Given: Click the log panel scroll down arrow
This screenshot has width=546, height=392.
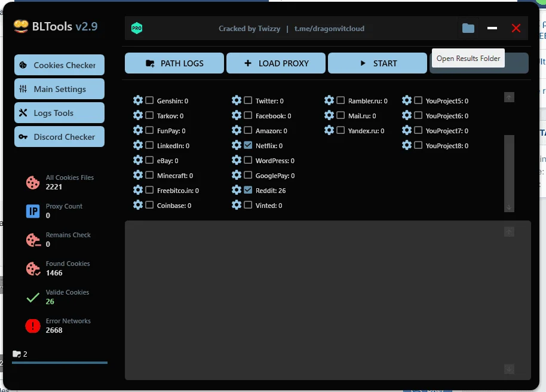Looking at the screenshot, I should pyautogui.click(x=509, y=369).
